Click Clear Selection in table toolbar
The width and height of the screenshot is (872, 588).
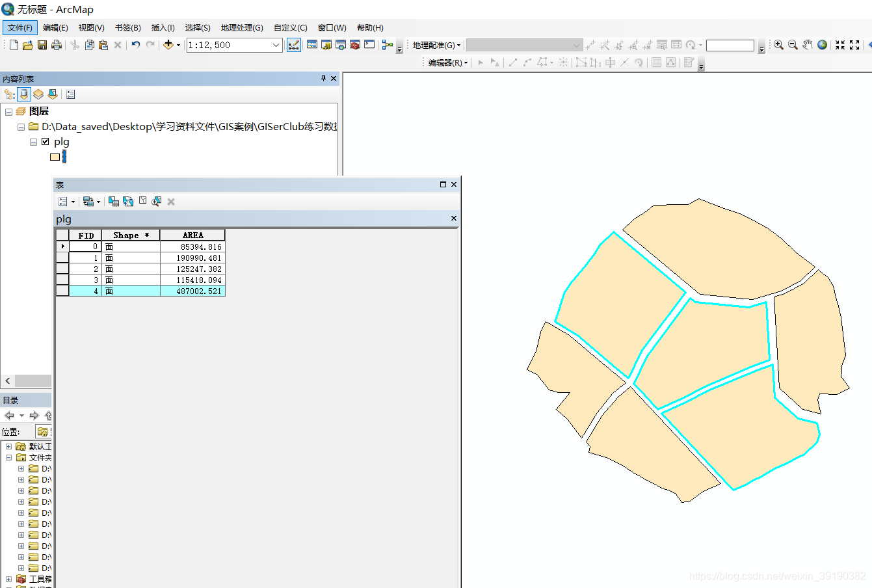click(x=142, y=201)
